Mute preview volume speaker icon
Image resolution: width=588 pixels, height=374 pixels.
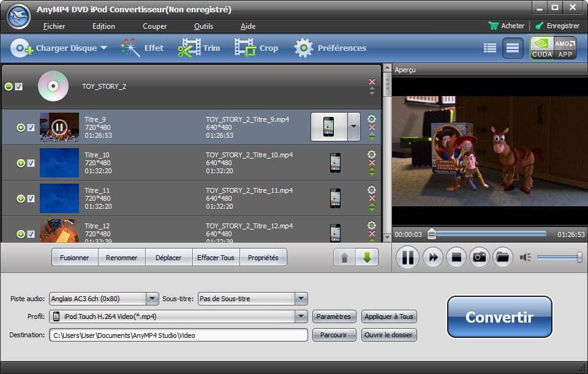coord(525,258)
